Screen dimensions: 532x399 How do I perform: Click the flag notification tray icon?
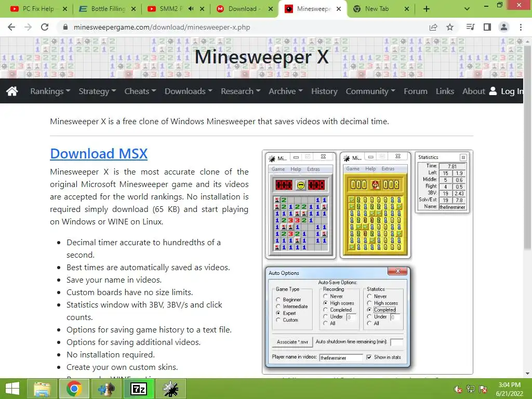tap(483, 390)
